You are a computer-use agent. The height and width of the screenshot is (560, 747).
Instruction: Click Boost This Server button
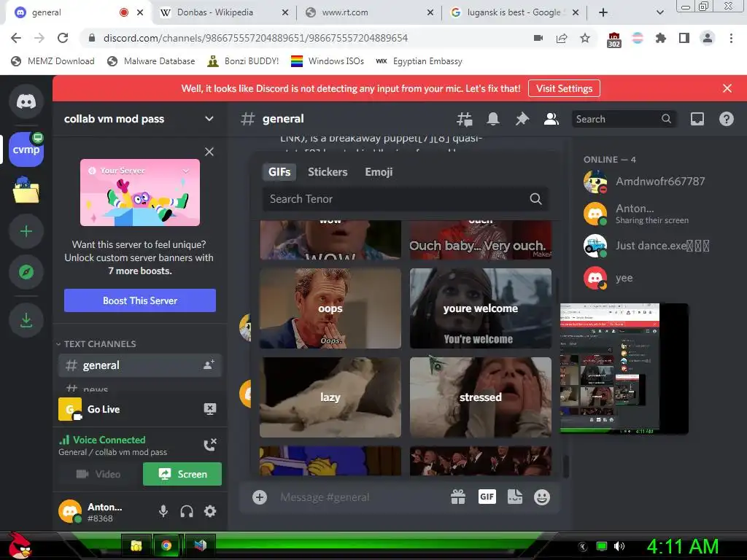click(140, 300)
